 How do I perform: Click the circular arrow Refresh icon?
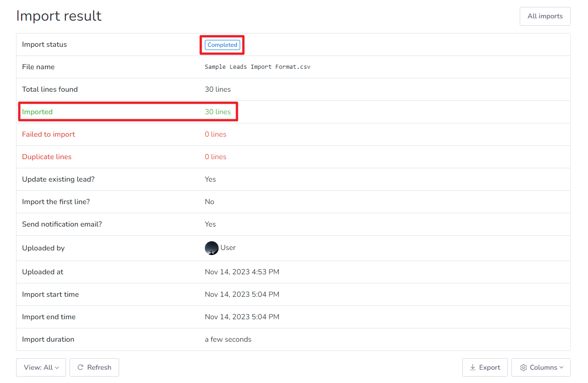click(81, 367)
